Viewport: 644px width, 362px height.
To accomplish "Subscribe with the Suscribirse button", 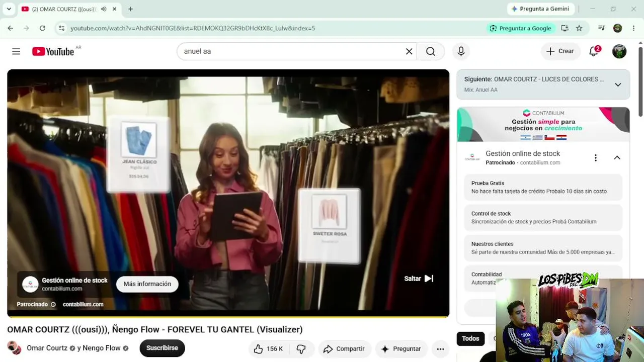I will (162, 348).
